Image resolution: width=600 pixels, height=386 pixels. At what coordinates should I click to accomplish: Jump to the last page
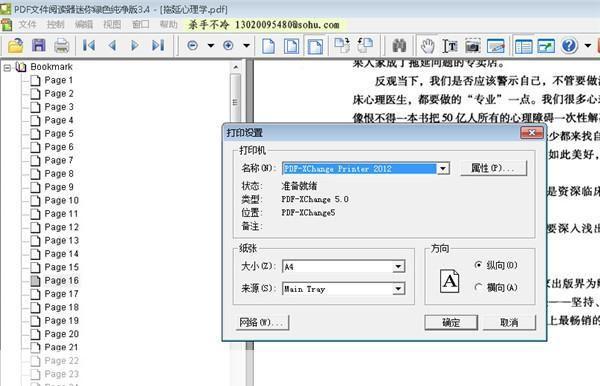(x=158, y=46)
